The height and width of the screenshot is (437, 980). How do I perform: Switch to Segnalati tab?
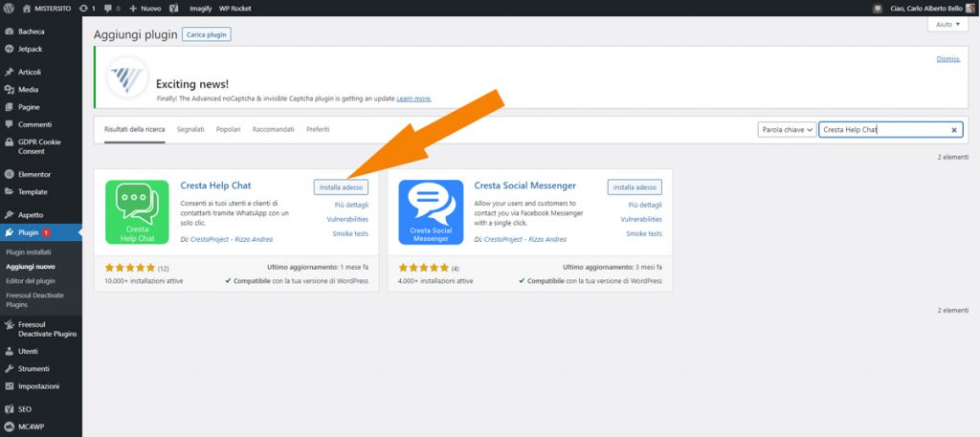coord(190,129)
